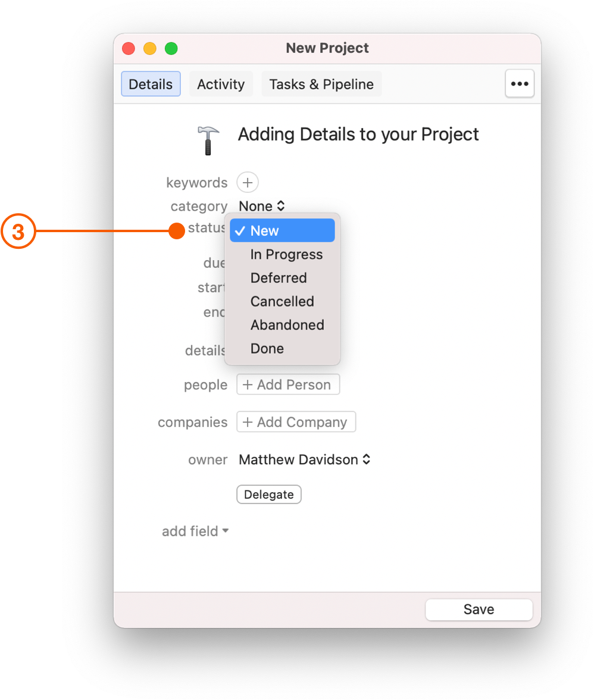Click the orange numbered 3 callout
594x700 pixels.
pyautogui.click(x=18, y=232)
